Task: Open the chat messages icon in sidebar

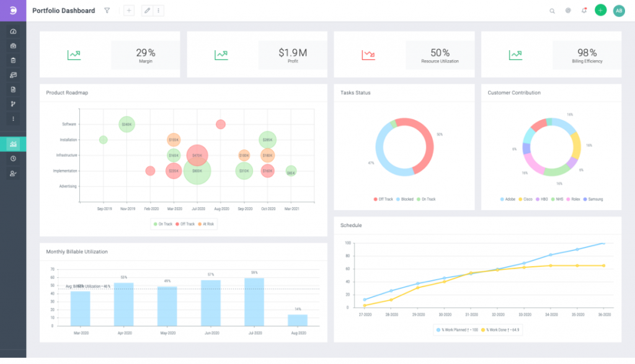Action: tap(13, 75)
